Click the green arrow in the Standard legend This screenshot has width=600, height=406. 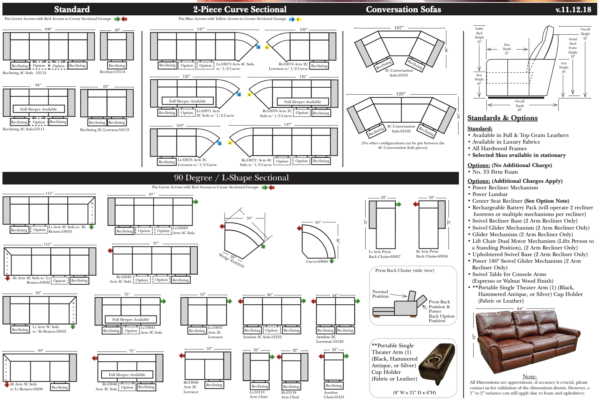[117, 19]
